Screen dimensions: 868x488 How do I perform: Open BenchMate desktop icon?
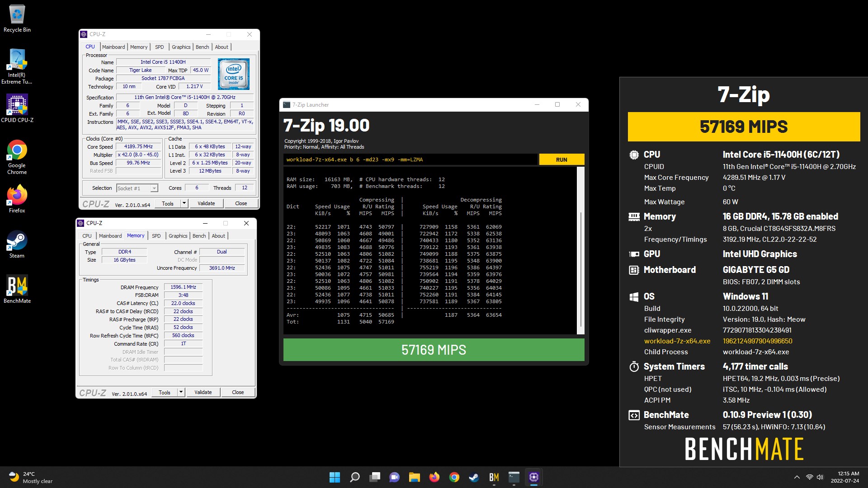pos(17,289)
